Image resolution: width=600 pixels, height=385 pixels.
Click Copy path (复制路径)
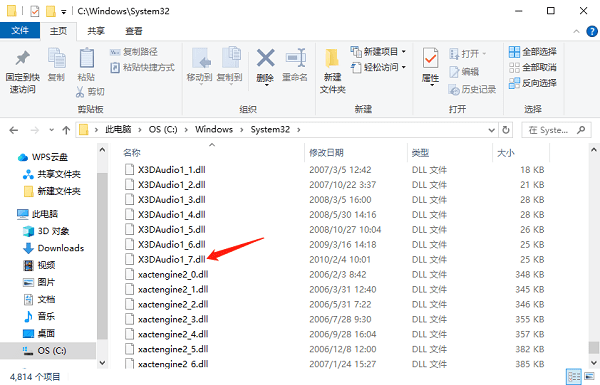click(134, 52)
